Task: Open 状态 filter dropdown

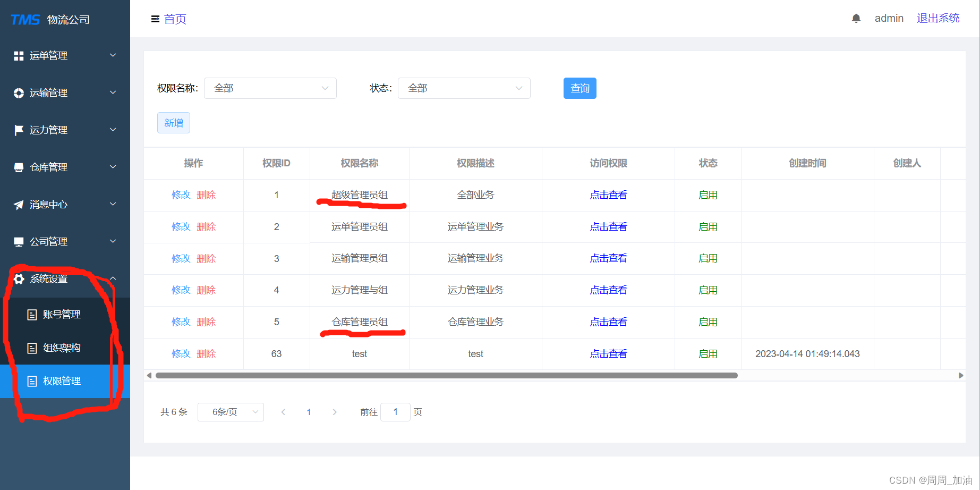Action: point(464,88)
